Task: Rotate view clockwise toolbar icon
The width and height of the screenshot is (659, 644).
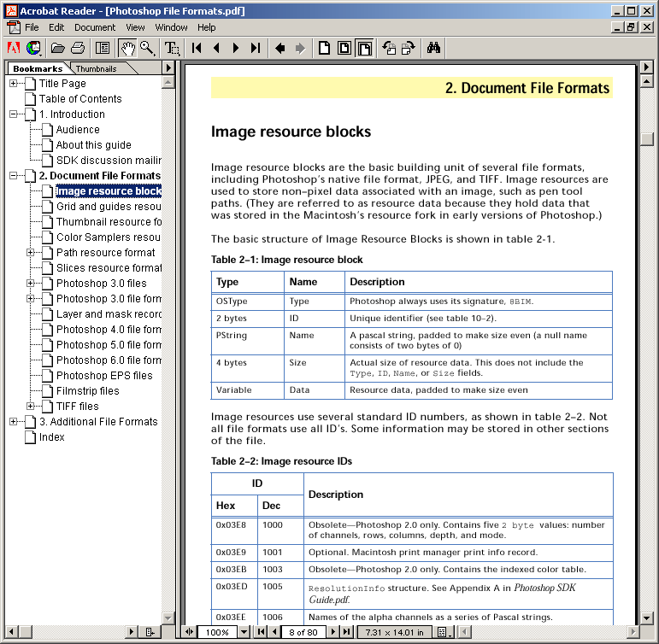Action: [x=409, y=49]
